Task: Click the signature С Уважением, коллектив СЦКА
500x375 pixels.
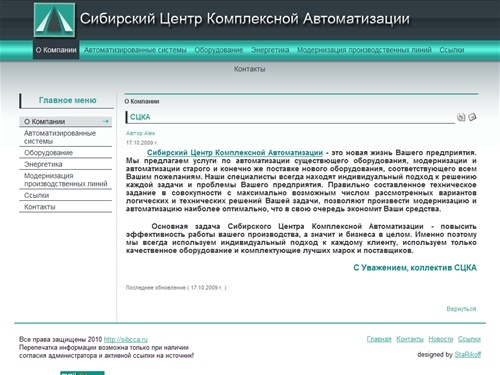Action: 415,268
